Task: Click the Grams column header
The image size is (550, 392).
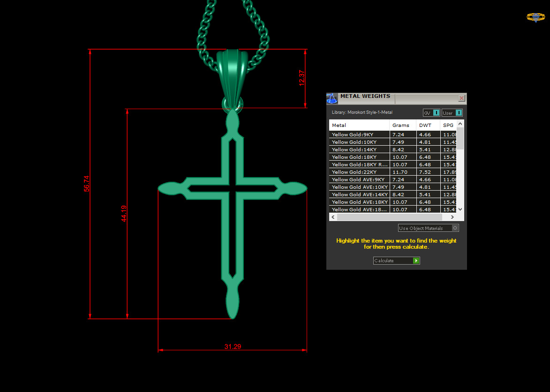Action: [403, 125]
